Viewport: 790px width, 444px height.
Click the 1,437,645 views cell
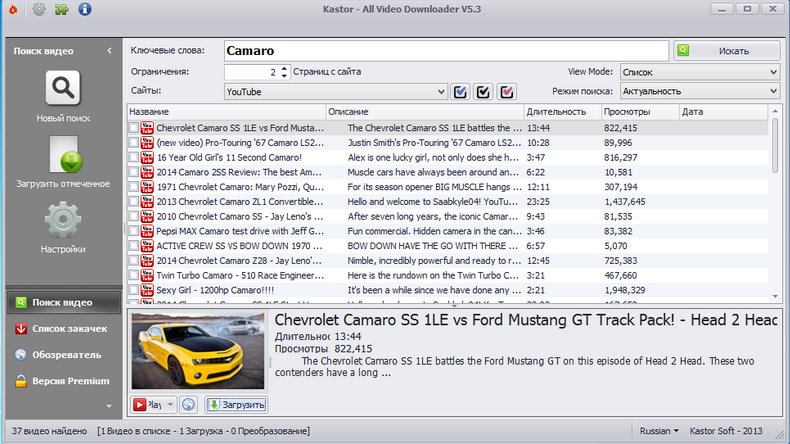click(x=625, y=202)
